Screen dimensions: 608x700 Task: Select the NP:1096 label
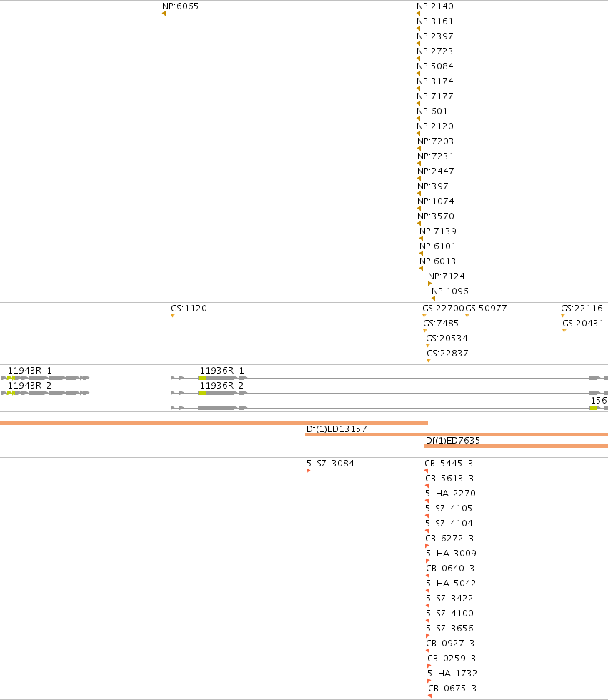click(450, 291)
